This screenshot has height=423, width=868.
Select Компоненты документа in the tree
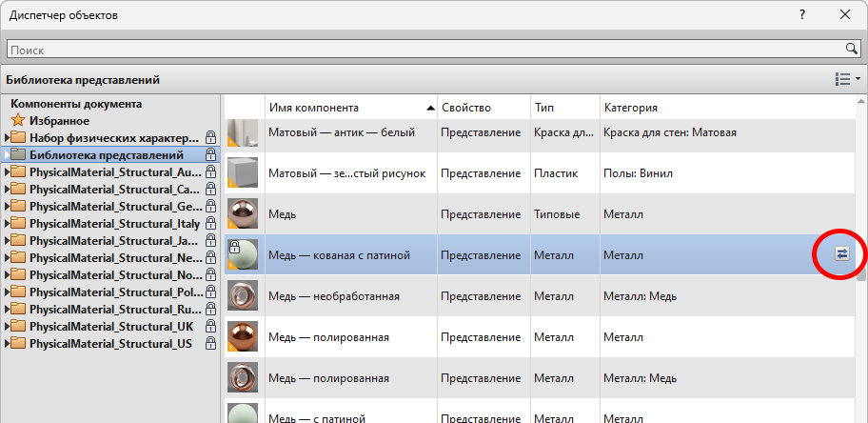pyautogui.click(x=76, y=104)
